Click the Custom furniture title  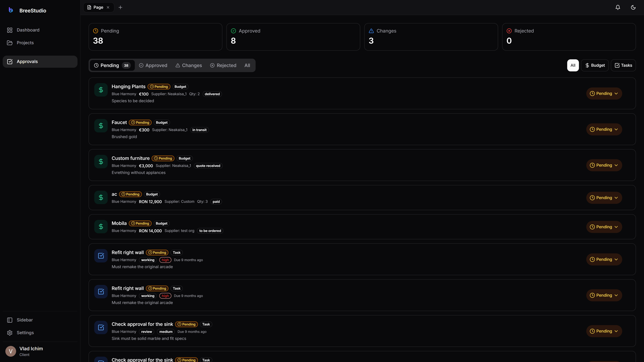(x=130, y=158)
